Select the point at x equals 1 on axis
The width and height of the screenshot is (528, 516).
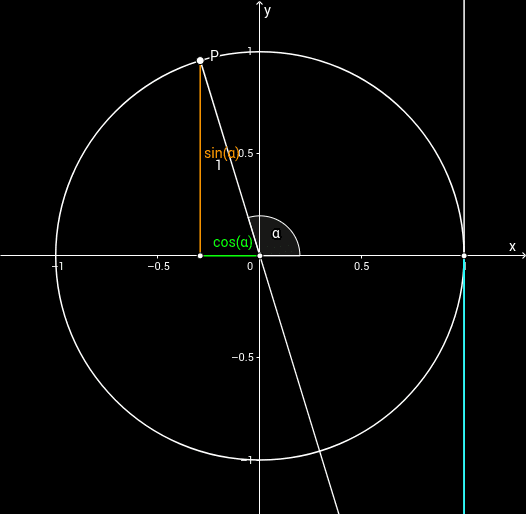[x=465, y=257]
